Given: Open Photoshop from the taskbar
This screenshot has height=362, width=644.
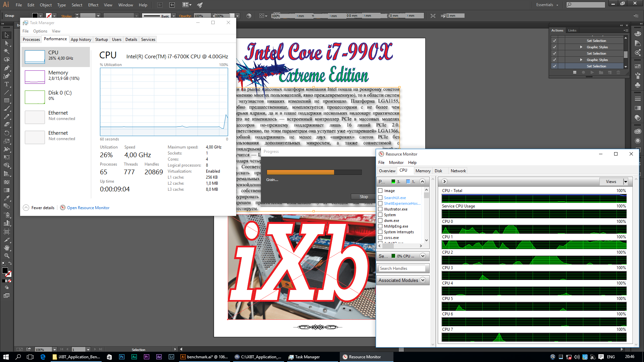Looking at the screenshot, I should pyautogui.click(x=122, y=357).
